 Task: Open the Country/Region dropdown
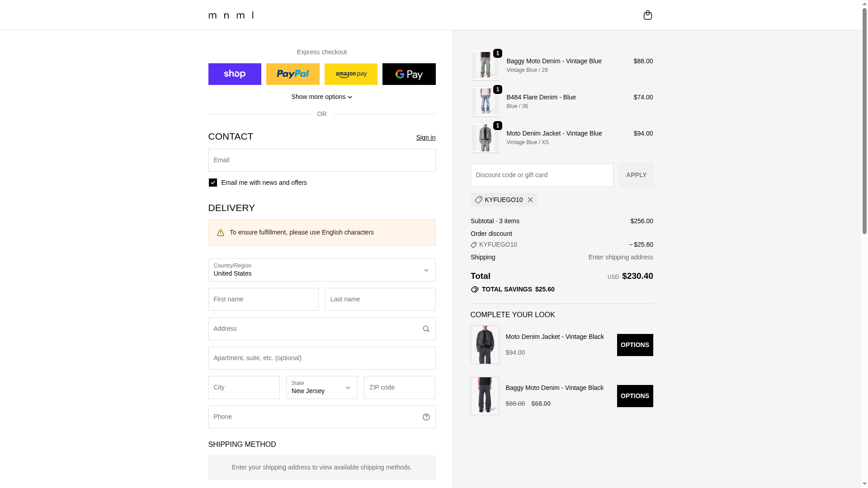click(321, 270)
